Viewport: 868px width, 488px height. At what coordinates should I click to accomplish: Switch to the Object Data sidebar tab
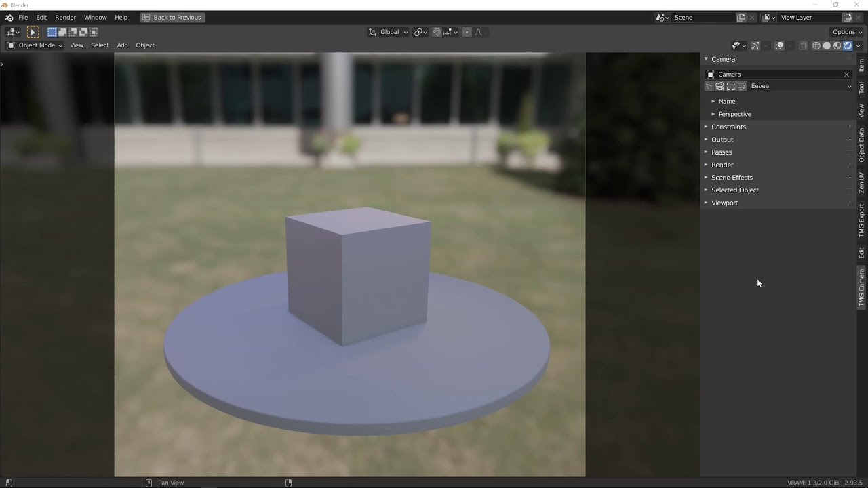861,145
